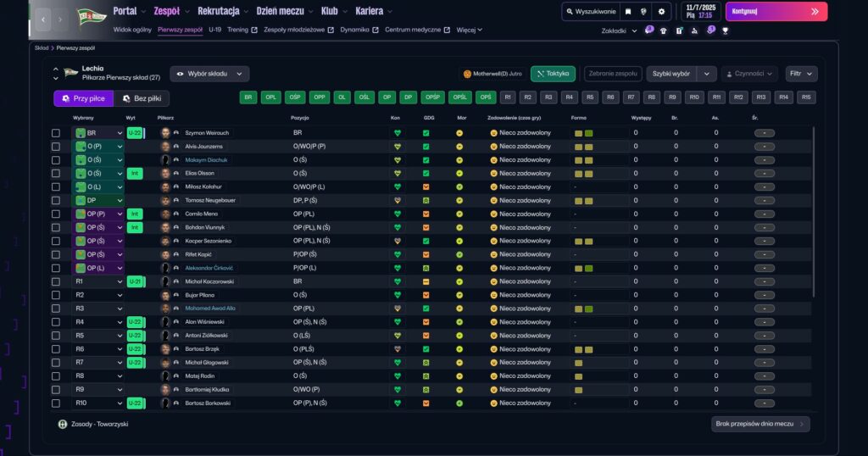868x456 pixels.
Task: Open the Filtr dropdown
Action: tap(801, 74)
